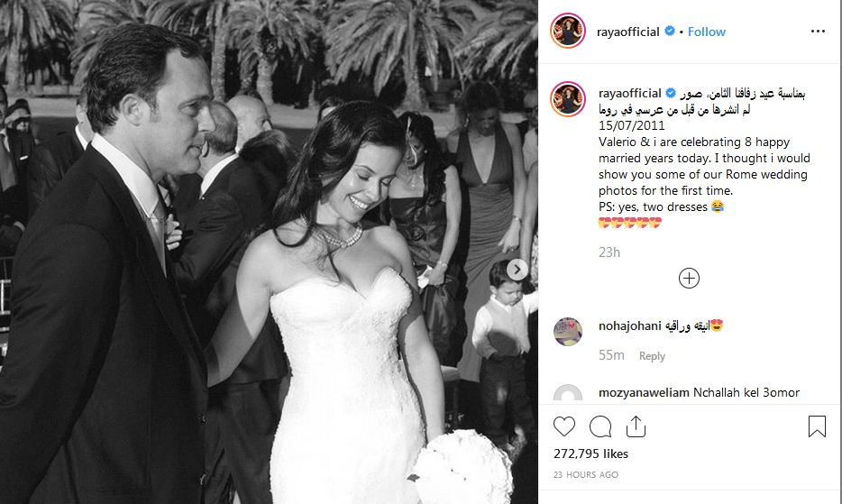842x504 pixels.
Task: Open rayaofficial username in the caption
Action: 630,93
